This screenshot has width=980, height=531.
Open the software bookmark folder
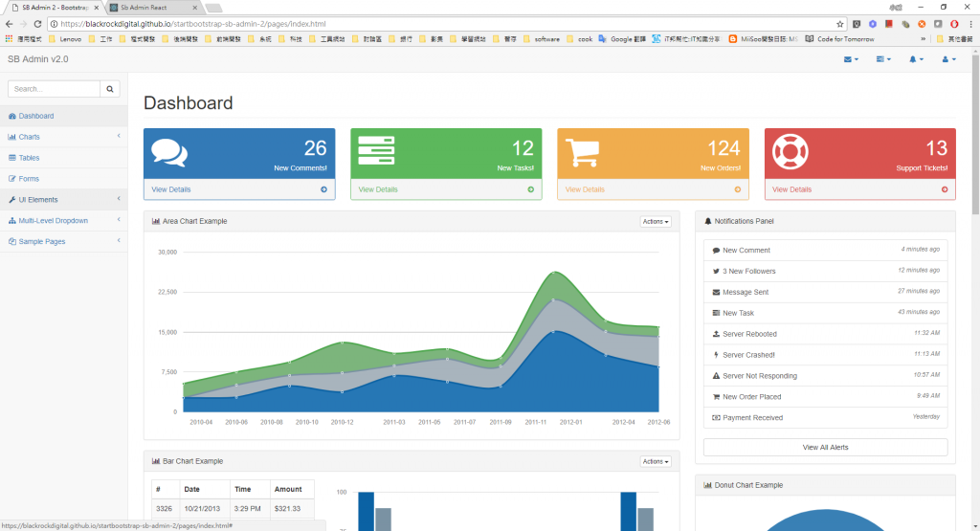(542, 38)
